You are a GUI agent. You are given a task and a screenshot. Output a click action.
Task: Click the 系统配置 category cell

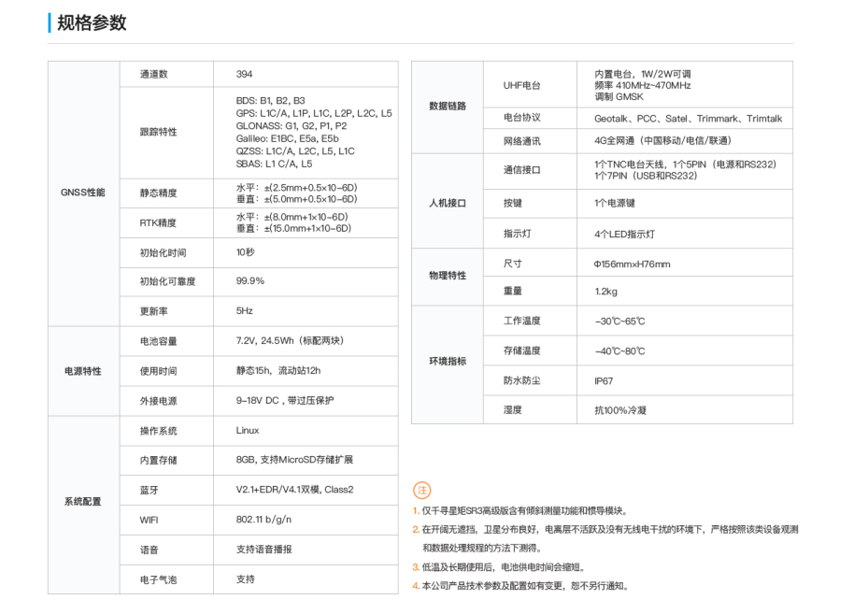[84, 502]
